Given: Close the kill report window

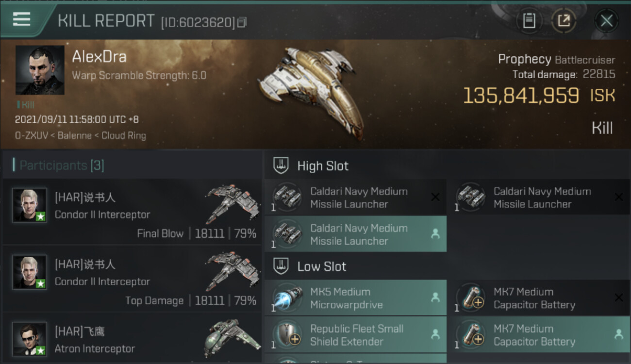Looking at the screenshot, I should coord(606,21).
